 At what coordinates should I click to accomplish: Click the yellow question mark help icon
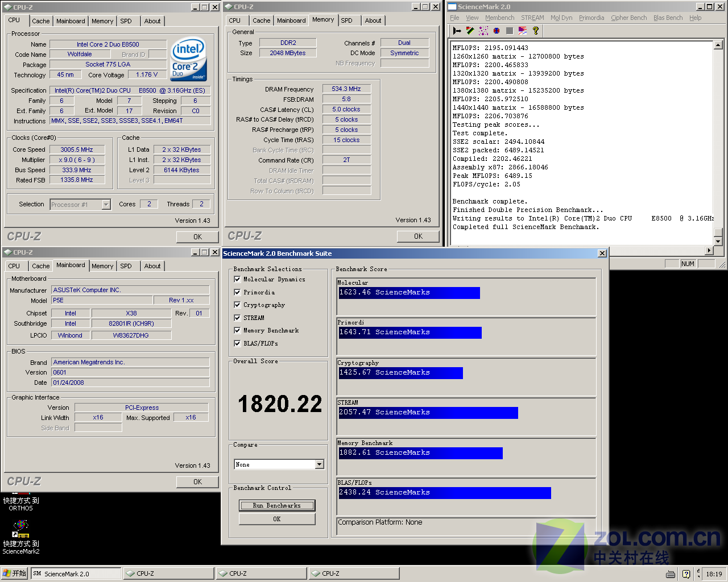click(x=536, y=31)
